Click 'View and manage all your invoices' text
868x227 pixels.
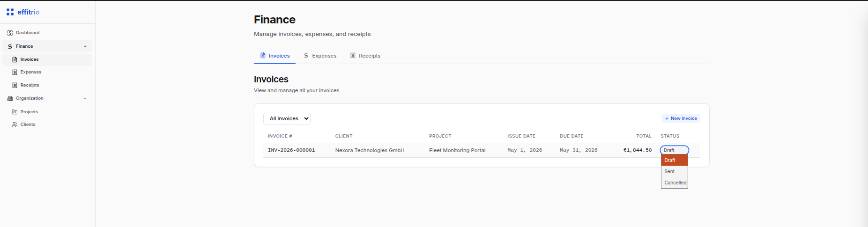pyautogui.click(x=297, y=90)
